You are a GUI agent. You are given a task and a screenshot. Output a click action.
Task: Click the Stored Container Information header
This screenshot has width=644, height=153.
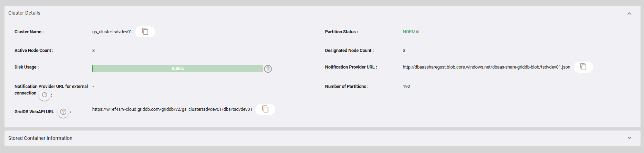point(322,138)
